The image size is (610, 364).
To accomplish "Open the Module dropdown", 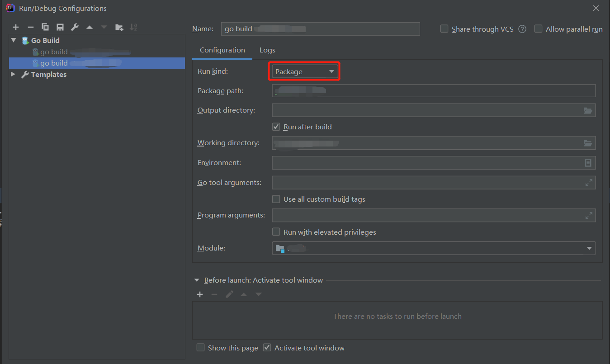I will 589,248.
